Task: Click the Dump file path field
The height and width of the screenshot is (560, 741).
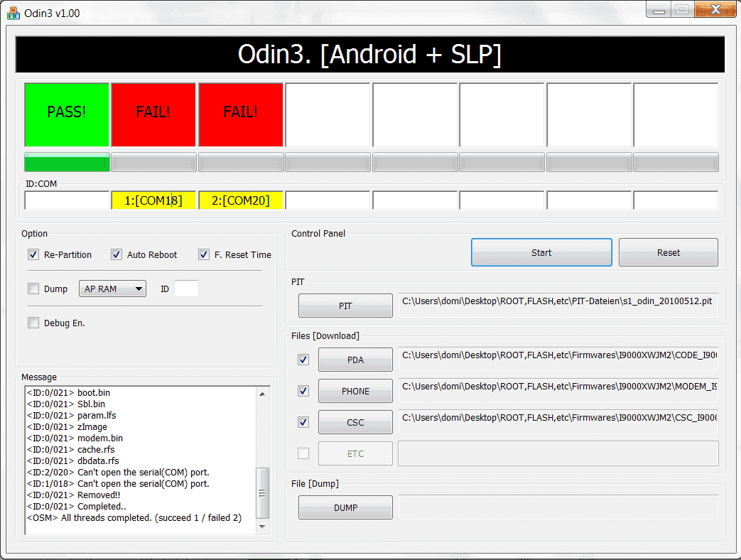Action: click(x=558, y=507)
